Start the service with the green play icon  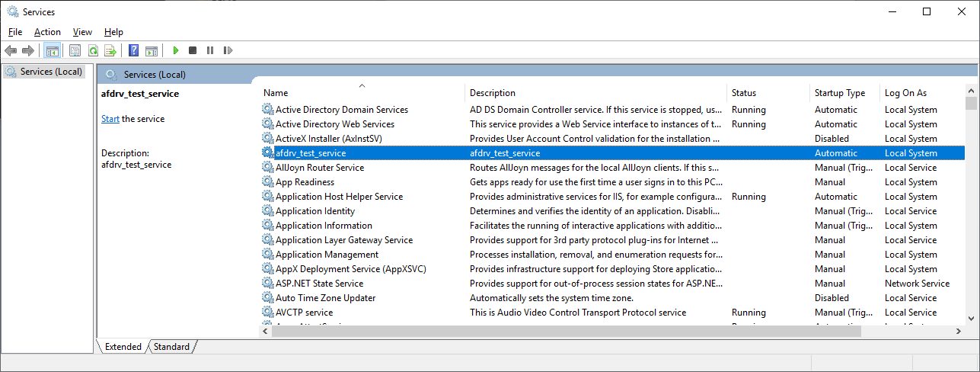click(x=175, y=50)
